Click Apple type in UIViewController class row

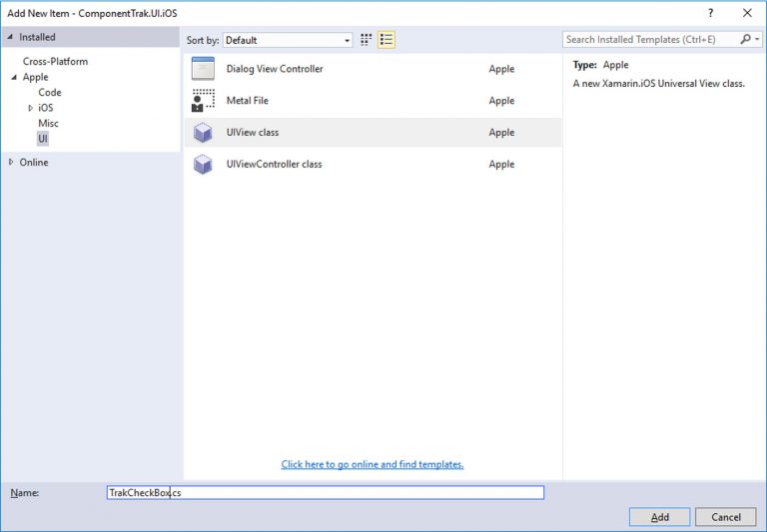coord(501,164)
